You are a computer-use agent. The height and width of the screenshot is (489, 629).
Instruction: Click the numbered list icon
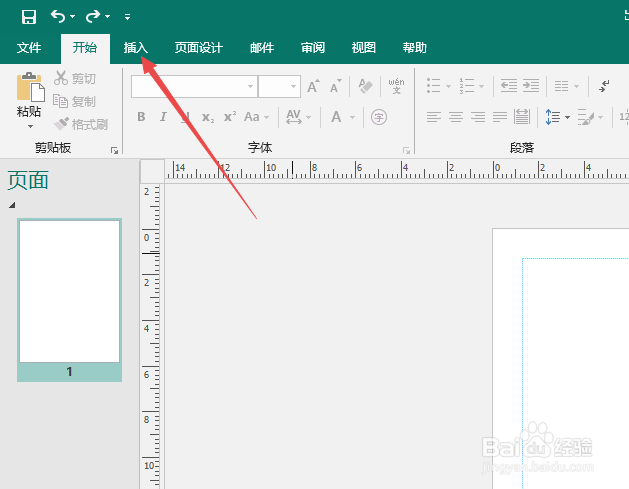click(x=467, y=85)
